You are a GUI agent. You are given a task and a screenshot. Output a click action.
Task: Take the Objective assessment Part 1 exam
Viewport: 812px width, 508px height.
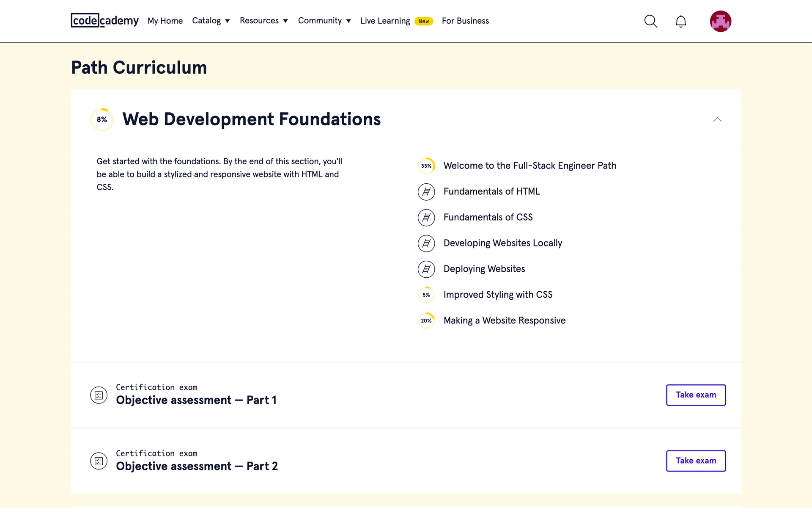click(696, 395)
